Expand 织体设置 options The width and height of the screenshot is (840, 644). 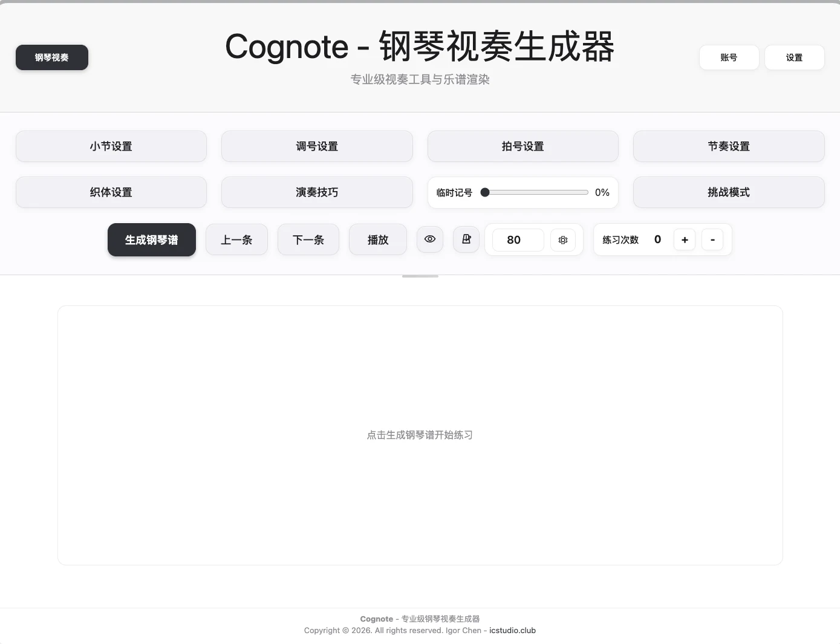pyautogui.click(x=111, y=192)
